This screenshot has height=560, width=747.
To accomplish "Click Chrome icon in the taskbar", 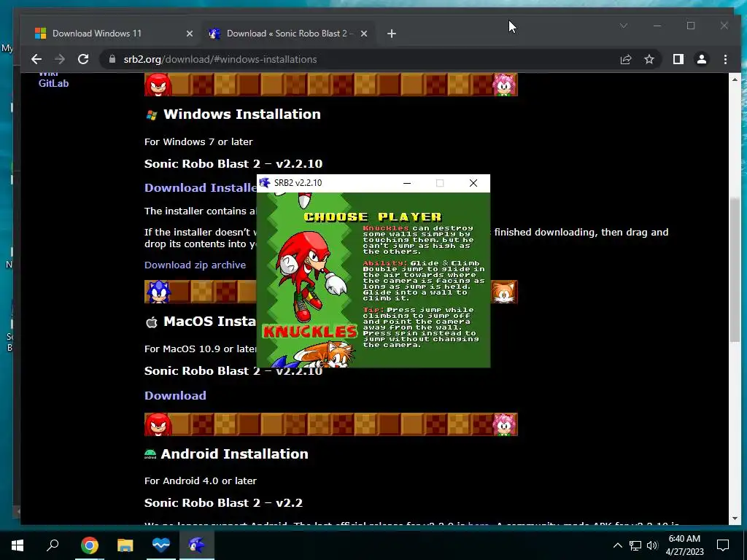I will coord(89,545).
